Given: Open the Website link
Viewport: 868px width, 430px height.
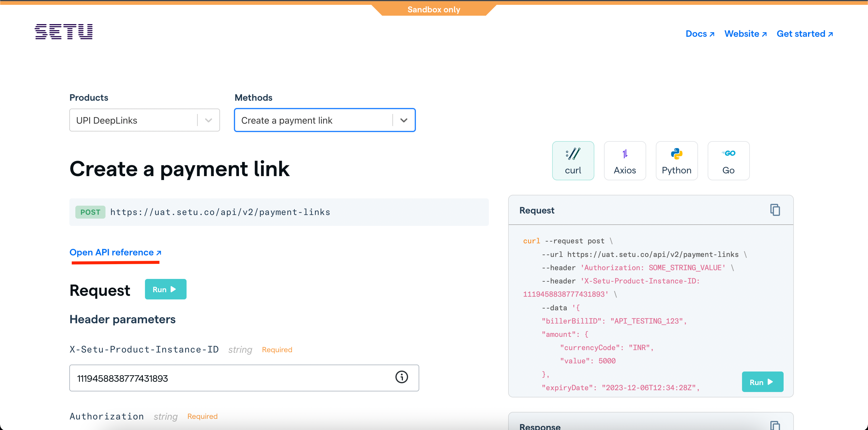Looking at the screenshot, I should click(x=745, y=34).
